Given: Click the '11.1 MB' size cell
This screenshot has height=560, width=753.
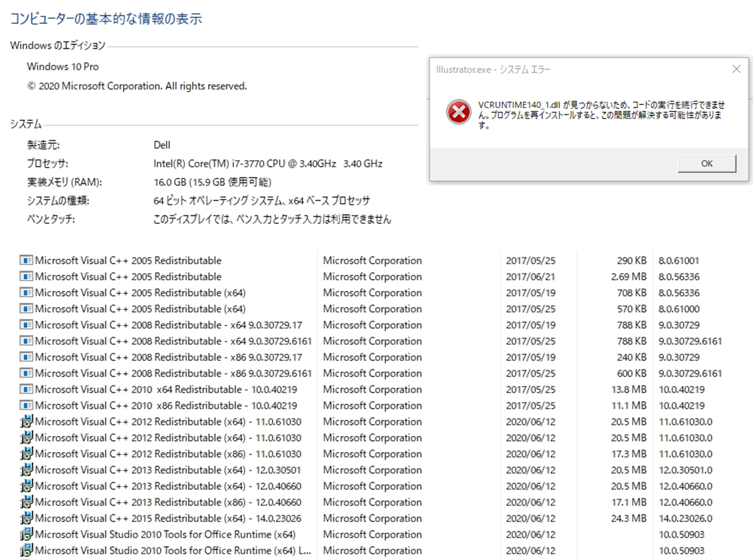Looking at the screenshot, I should click(x=629, y=405).
